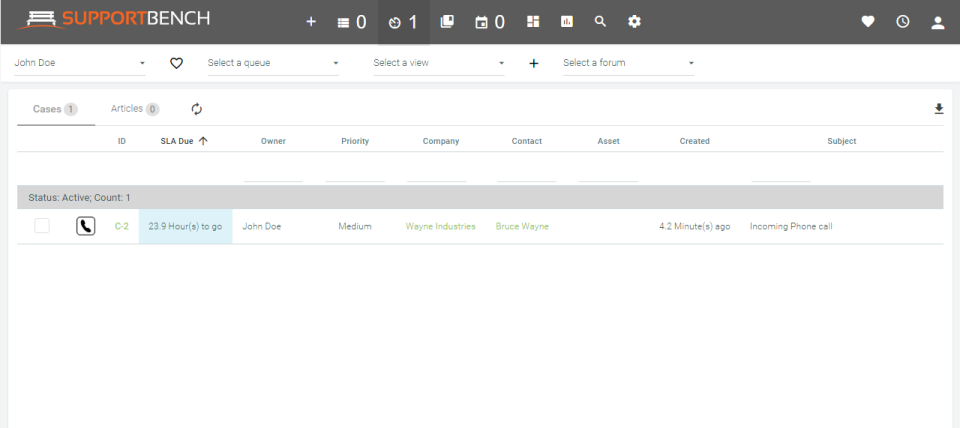Viewport: 960px width, 428px height.
Task: Click the Contact filter input field
Action: pos(527,174)
